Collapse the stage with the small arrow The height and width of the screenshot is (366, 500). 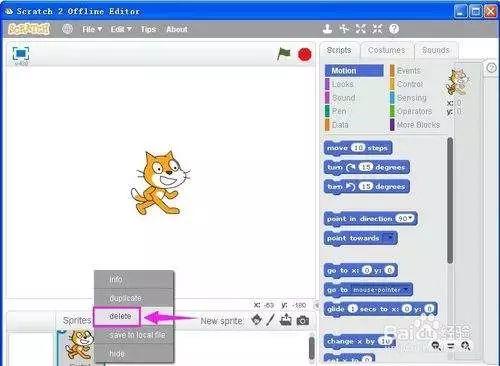[x=317, y=305]
